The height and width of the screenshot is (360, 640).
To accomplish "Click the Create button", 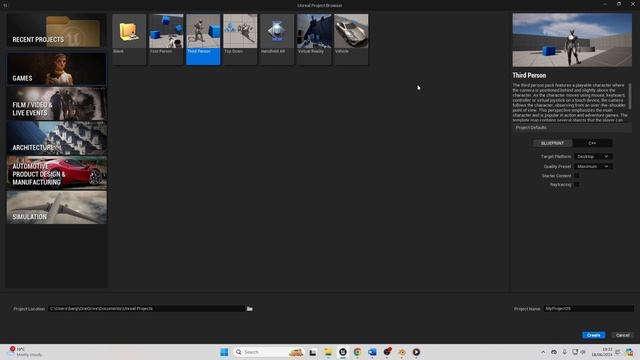I will [x=593, y=335].
